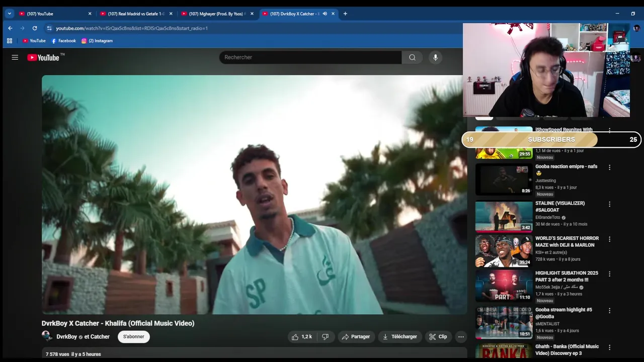Start voice search with microphone icon
Screen dimensions: 644x362
click(436, 57)
